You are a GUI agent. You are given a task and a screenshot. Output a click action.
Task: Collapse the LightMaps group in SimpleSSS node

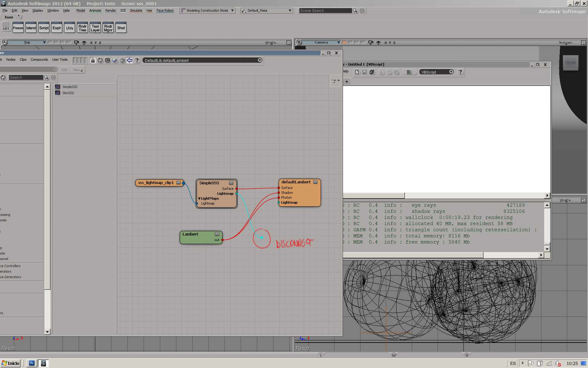tap(199, 198)
